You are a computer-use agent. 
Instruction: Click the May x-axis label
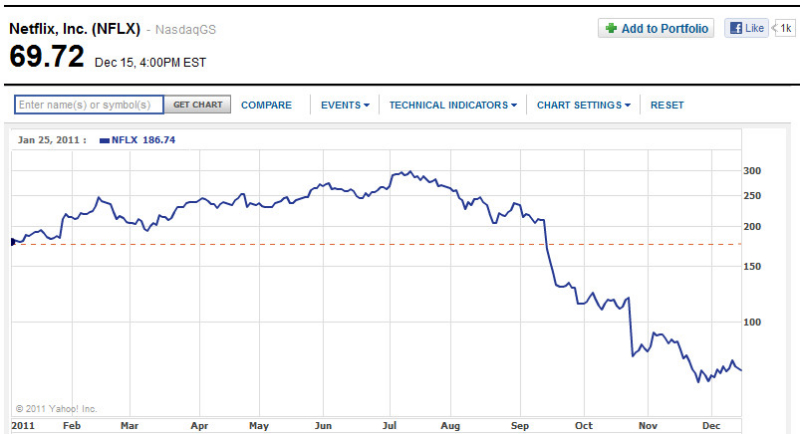pos(259,426)
